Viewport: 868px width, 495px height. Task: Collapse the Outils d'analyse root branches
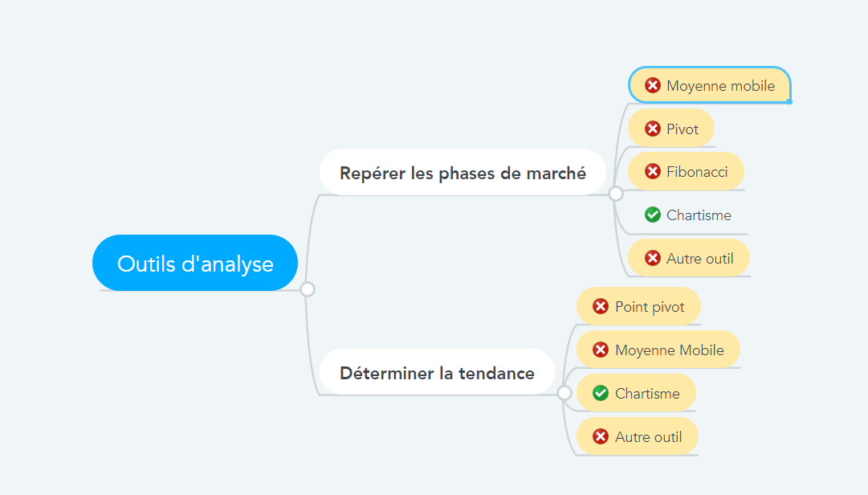click(x=307, y=289)
